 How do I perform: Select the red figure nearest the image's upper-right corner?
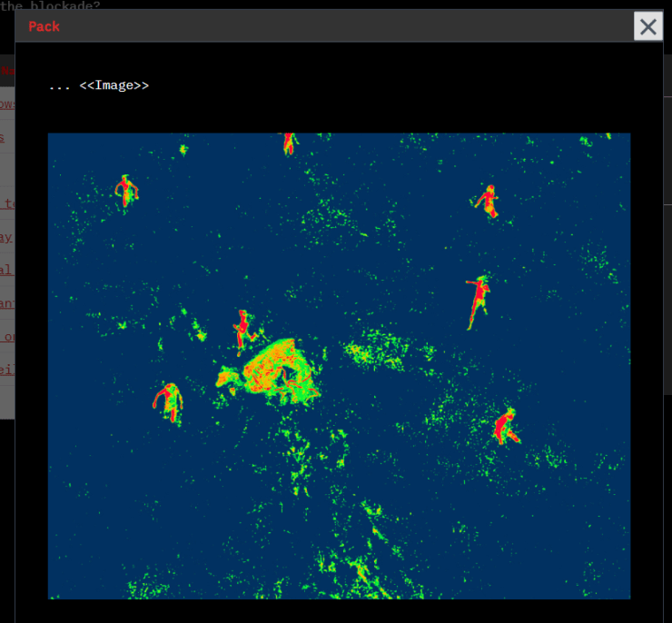point(489,201)
